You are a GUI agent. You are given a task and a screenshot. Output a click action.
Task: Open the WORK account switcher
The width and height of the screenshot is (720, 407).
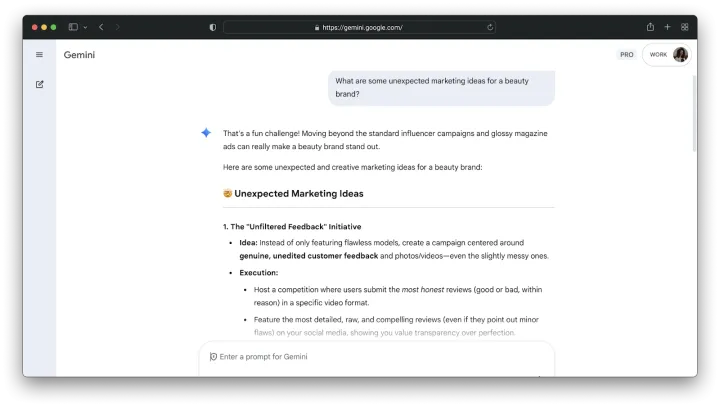666,55
